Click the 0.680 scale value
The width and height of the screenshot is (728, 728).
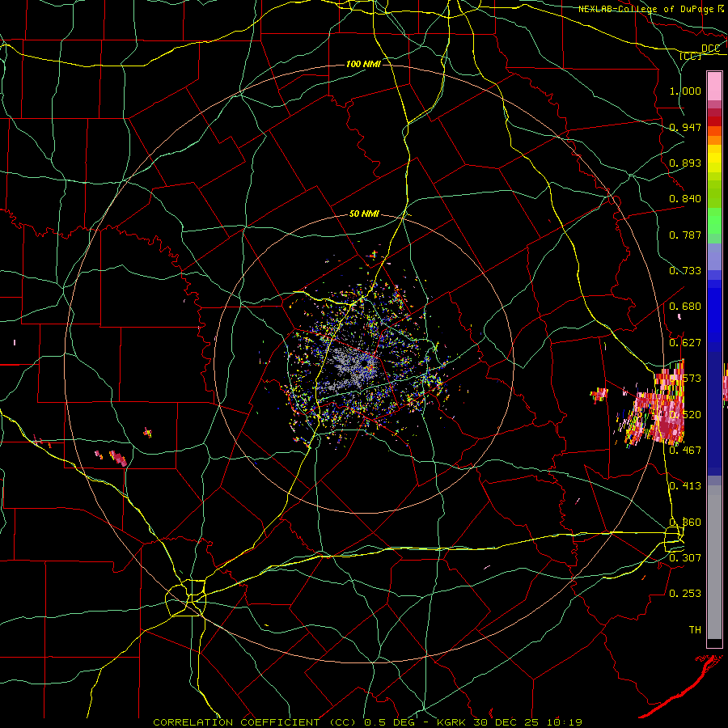(685, 307)
